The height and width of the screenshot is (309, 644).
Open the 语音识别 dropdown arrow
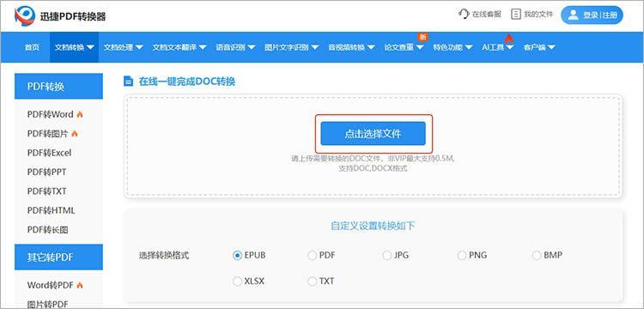tap(252, 47)
